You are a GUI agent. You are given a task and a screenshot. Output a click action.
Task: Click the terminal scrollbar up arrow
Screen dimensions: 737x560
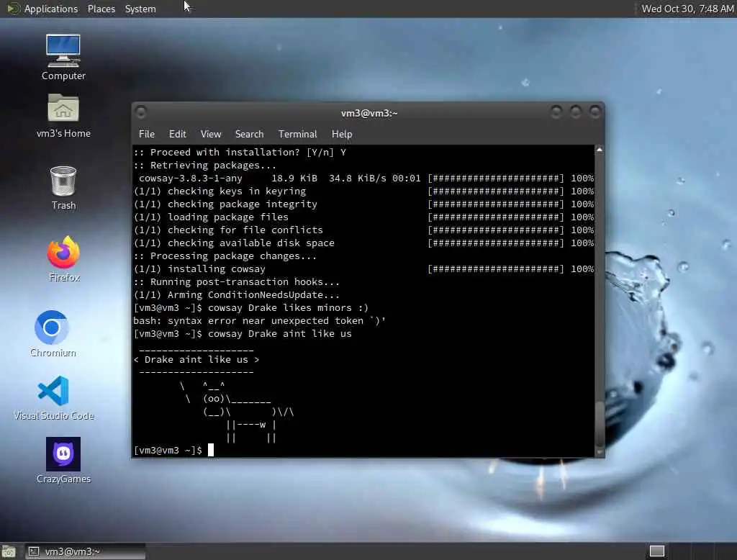pos(600,150)
